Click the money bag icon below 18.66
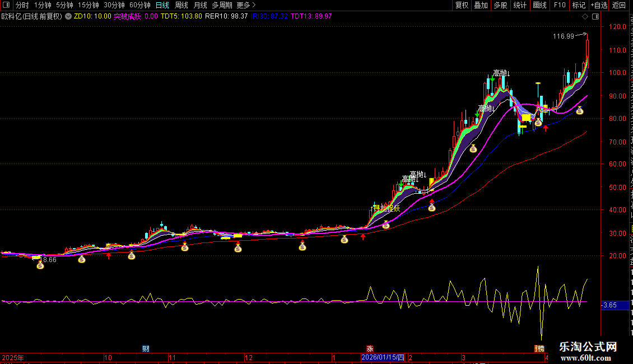The width and height of the screenshot is (633, 364). pos(40,265)
